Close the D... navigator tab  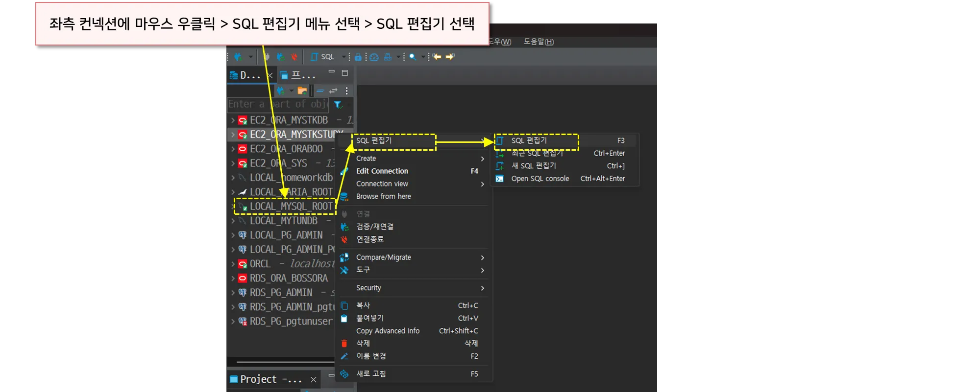[x=269, y=75]
